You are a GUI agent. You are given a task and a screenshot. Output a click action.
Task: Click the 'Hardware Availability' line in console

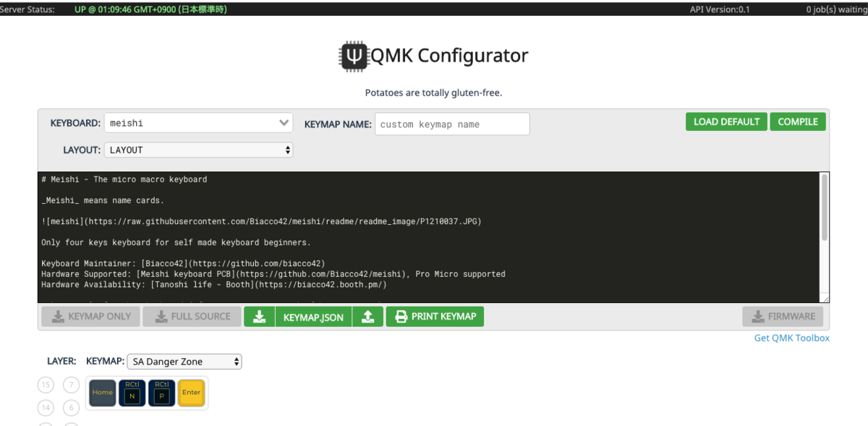coord(214,284)
